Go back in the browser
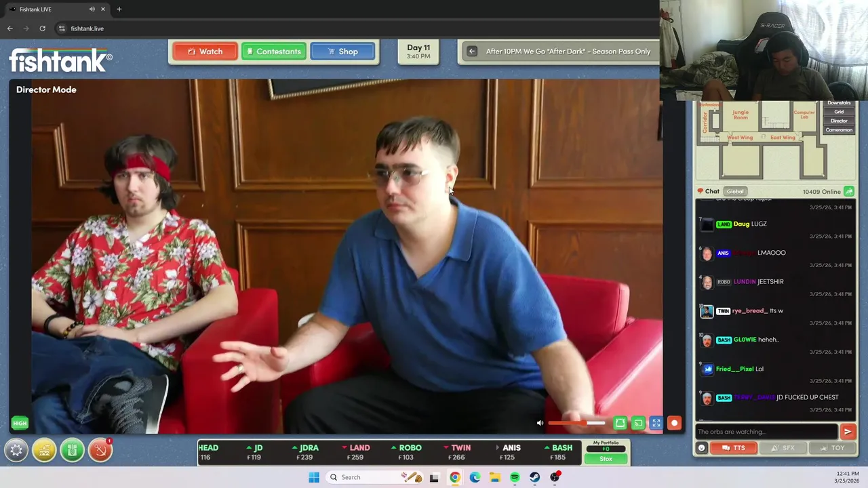The width and height of the screenshot is (868, 488). click(9, 28)
